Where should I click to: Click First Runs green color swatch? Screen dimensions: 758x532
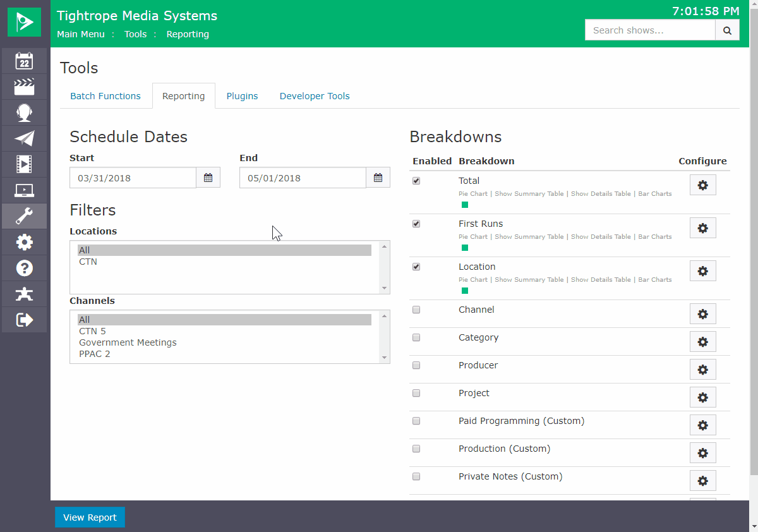pos(465,248)
